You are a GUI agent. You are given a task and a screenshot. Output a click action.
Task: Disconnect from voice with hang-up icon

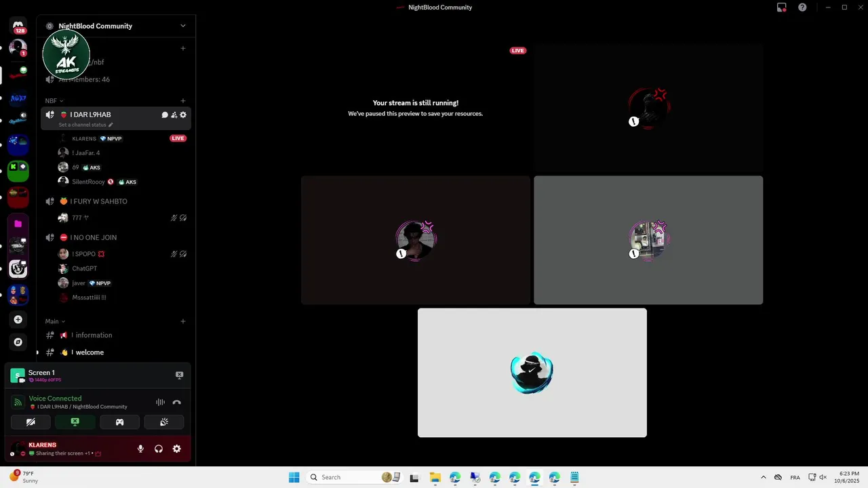point(177,402)
